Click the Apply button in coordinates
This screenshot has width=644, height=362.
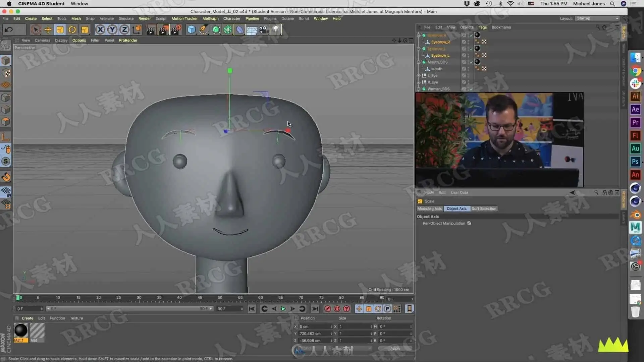click(395, 349)
